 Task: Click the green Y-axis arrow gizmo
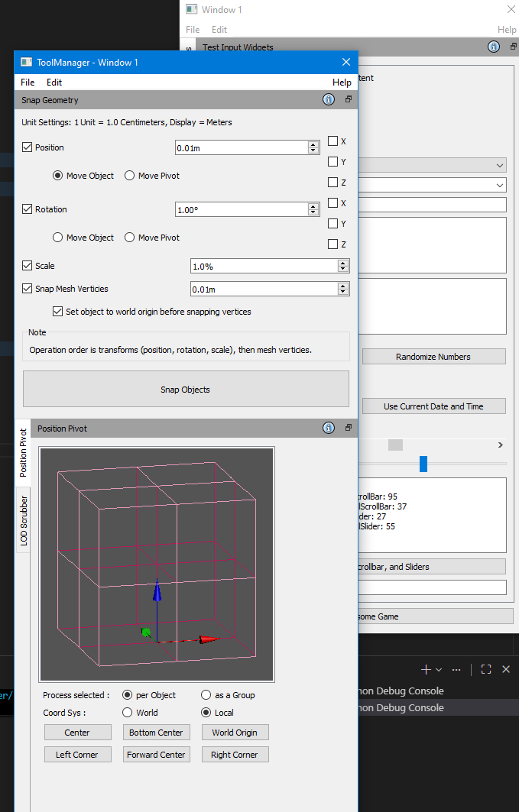pyautogui.click(x=145, y=632)
